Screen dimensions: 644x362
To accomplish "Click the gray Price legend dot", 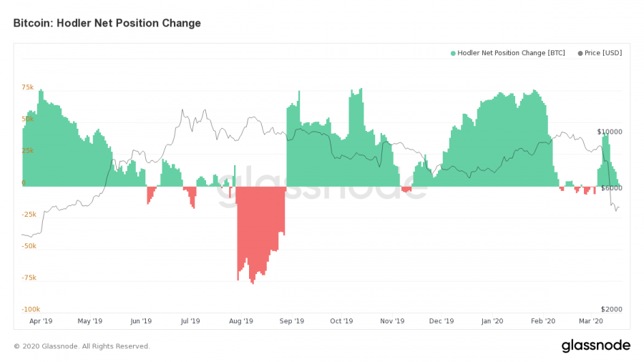I will pos(580,54).
